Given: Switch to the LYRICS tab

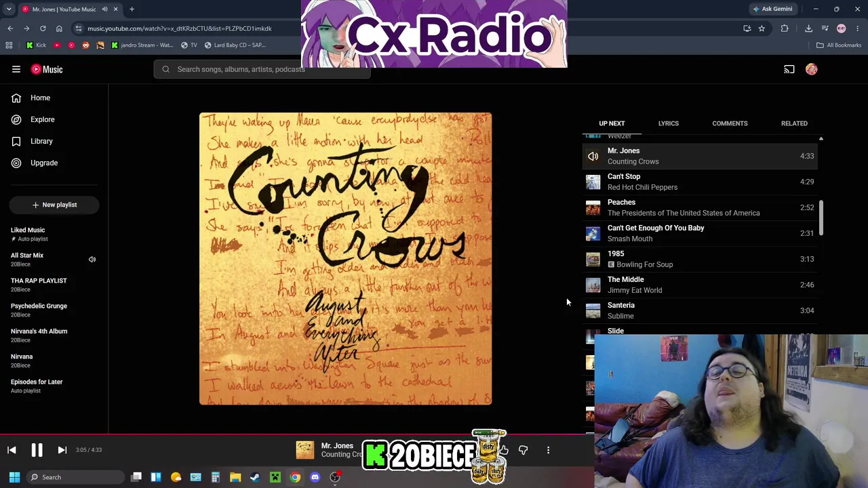Looking at the screenshot, I should tap(668, 123).
